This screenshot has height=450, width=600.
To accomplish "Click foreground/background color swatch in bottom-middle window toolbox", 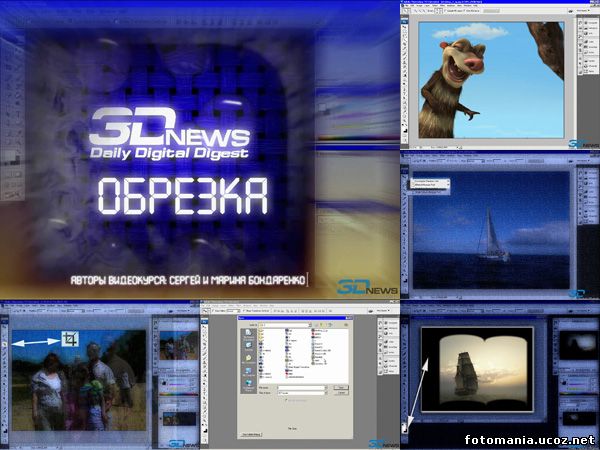I will click(205, 430).
